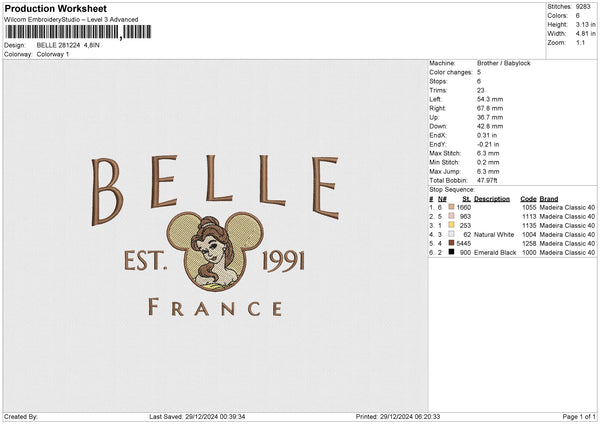The width and height of the screenshot is (600, 424).
Task: Click the EndX value 0.31 in
Action: [x=487, y=135]
